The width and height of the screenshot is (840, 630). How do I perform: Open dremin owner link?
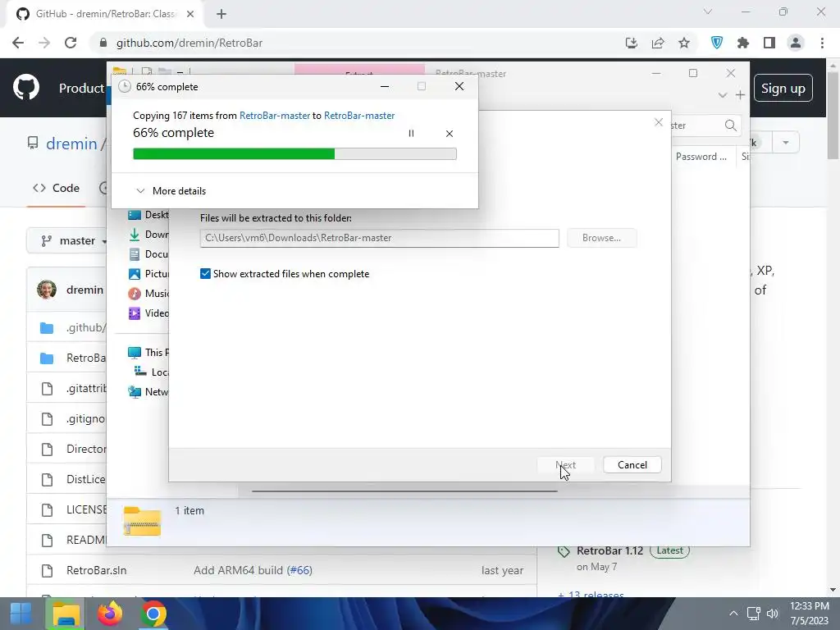pos(71,144)
